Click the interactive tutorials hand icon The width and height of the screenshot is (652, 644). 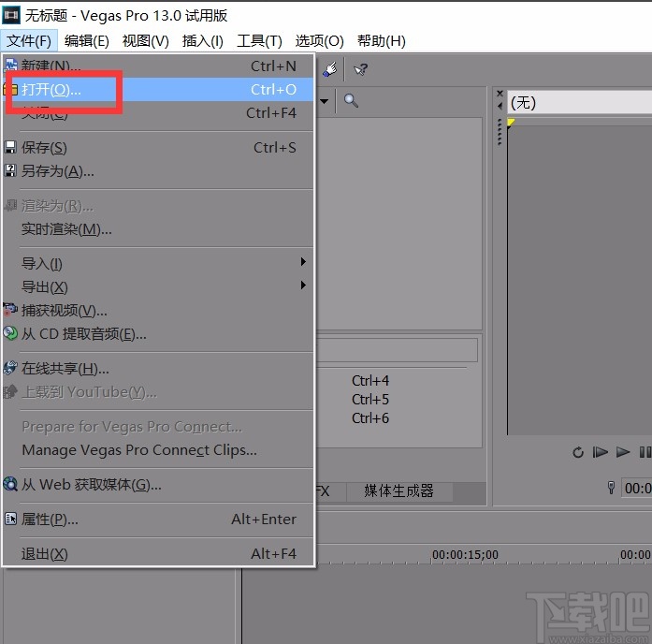click(x=330, y=69)
